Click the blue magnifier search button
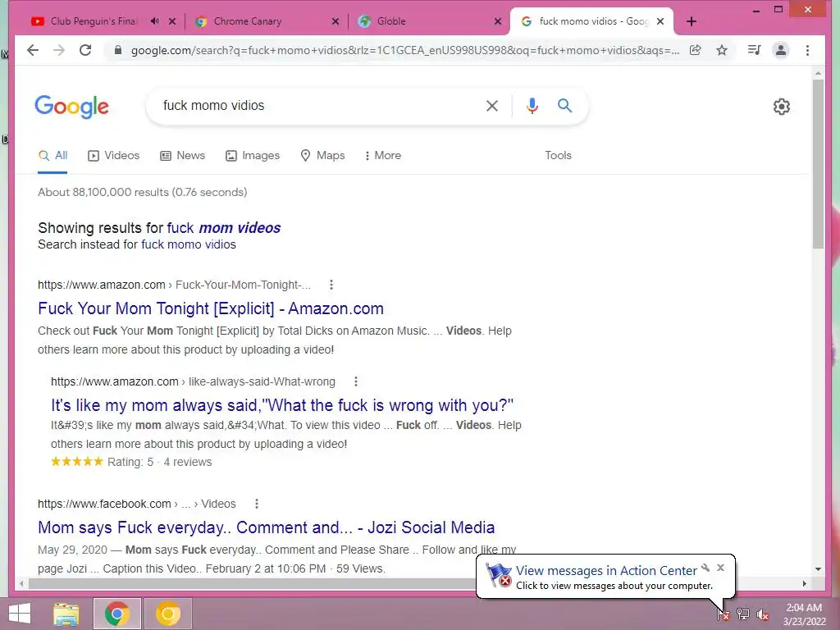The width and height of the screenshot is (840, 630). click(564, 106)
